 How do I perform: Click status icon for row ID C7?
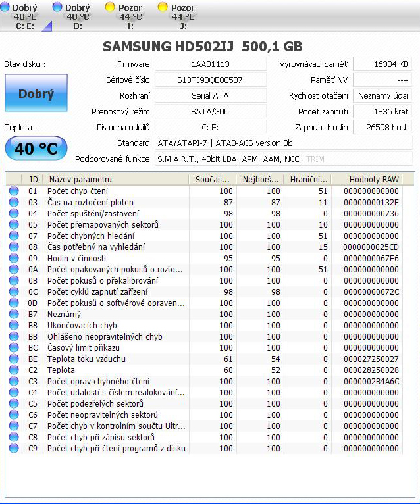coord(14,426)
